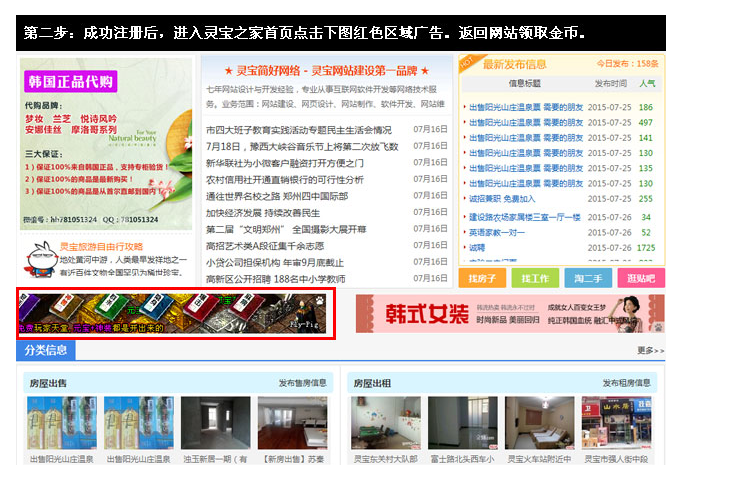
Task: Click the 发布租房信息 link
Action: point(626,383)
